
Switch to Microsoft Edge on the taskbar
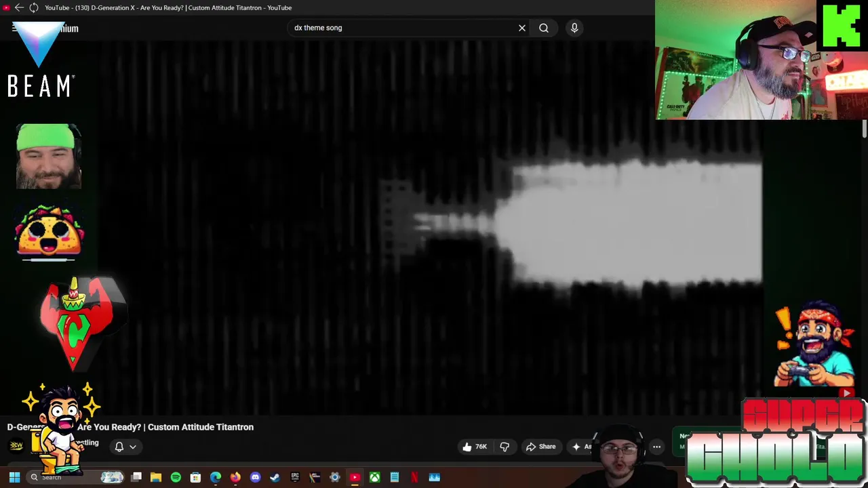(216, 477)
